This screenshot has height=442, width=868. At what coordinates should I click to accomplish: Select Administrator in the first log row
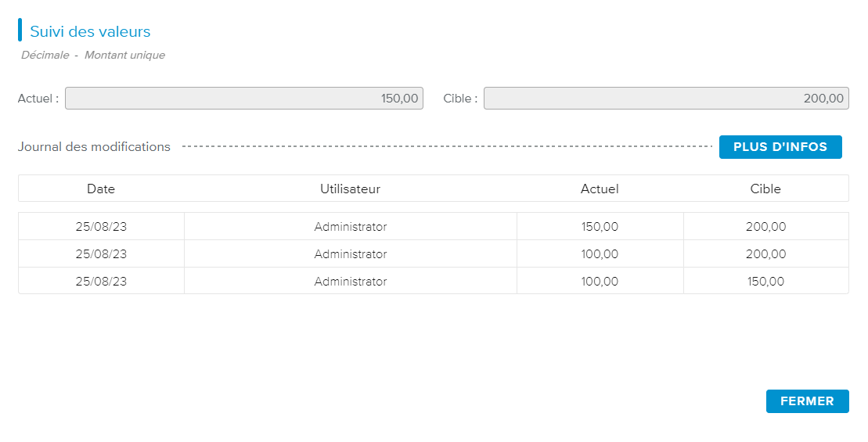tap(350, 227)
